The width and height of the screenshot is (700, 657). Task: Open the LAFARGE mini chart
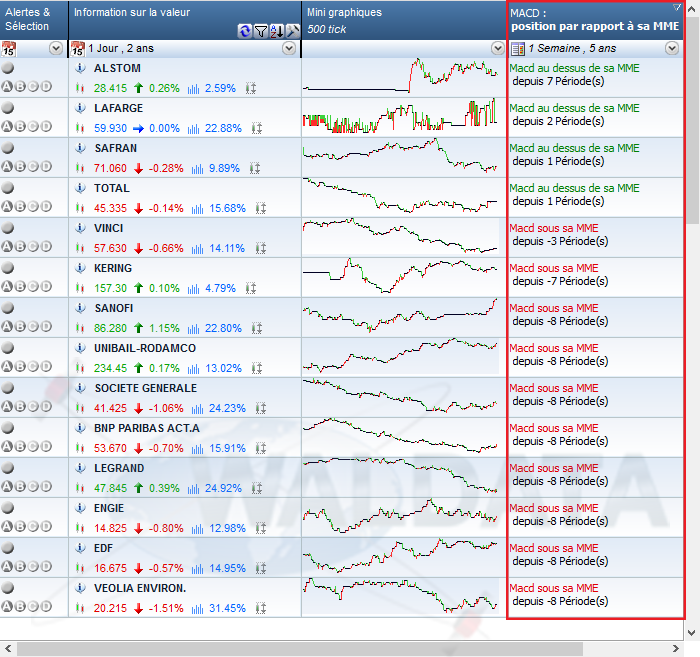400,117
